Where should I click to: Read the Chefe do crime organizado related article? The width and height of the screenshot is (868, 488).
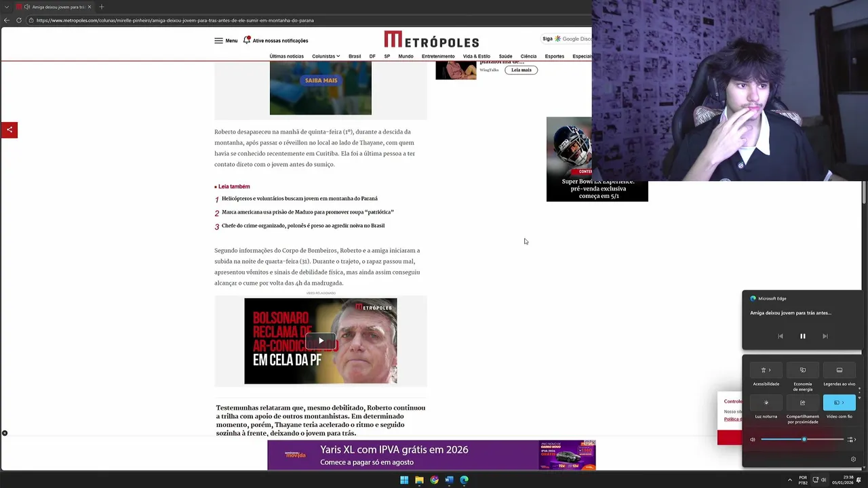coord(303,226)
